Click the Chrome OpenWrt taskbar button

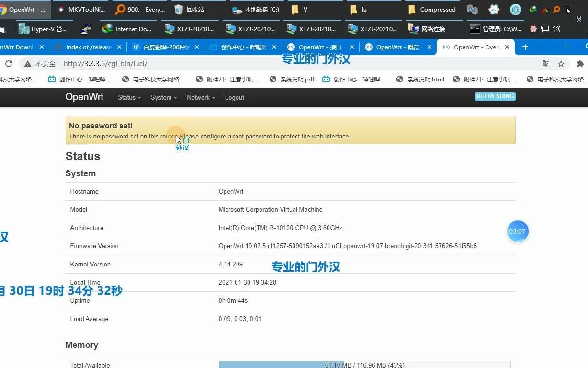(x=24, y=9)
